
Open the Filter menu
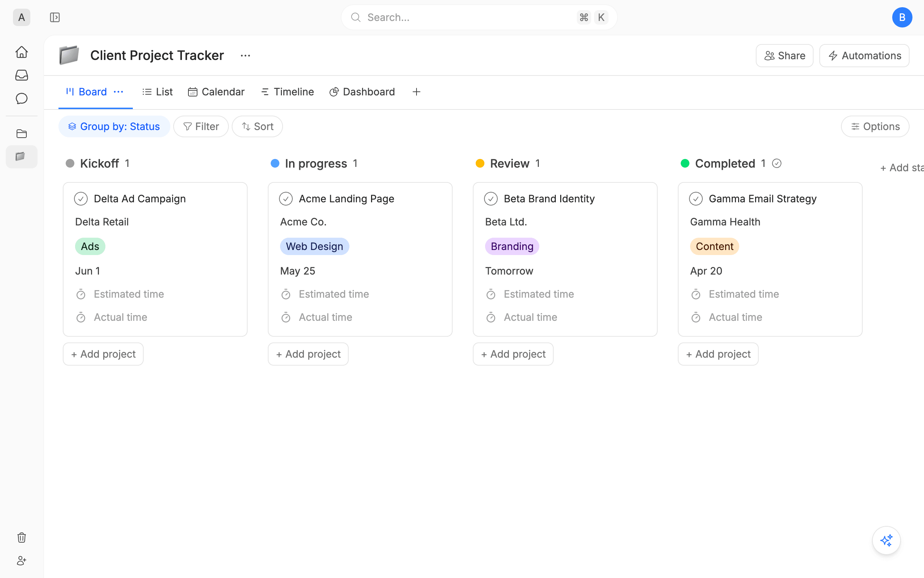(x=201, y=126)
